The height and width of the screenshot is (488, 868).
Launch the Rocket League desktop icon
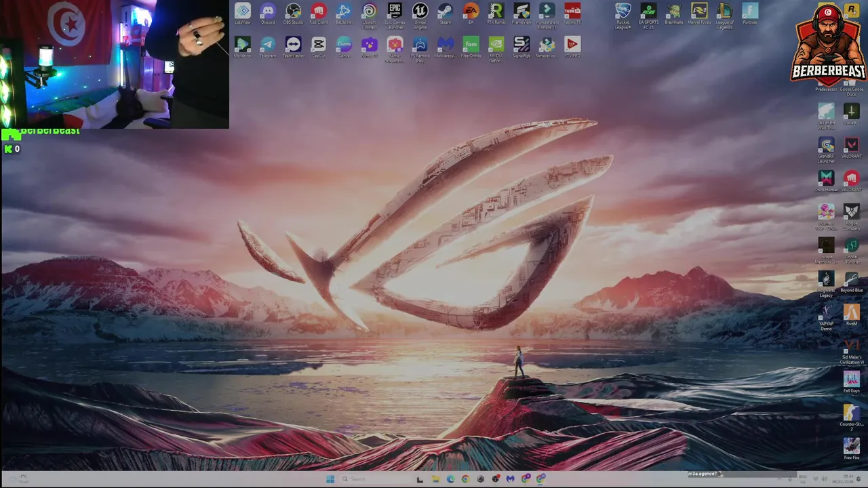pos(623,16)
